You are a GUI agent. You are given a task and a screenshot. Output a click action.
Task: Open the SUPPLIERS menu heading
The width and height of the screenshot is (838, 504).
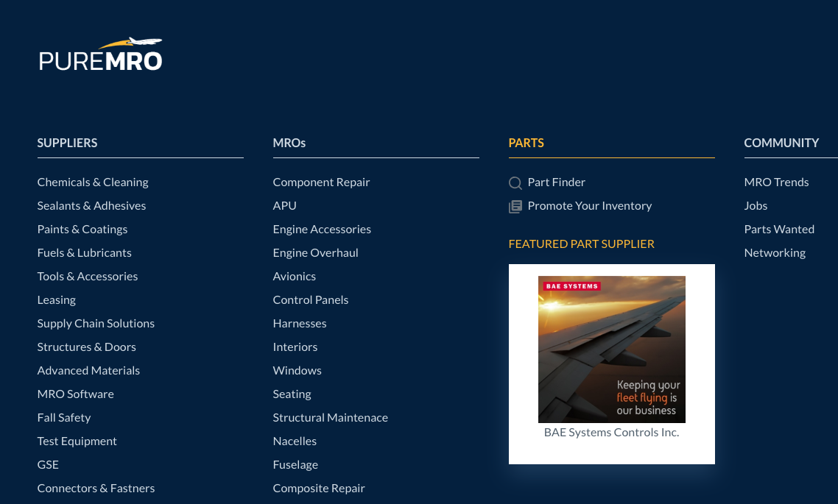pyautogui.click(x=67, y=143)
